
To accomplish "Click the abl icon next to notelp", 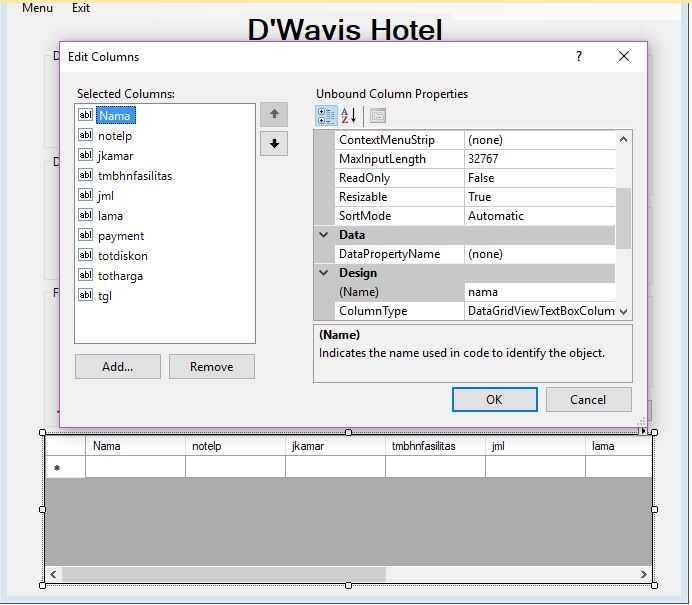I will click(x=85, y=135).
